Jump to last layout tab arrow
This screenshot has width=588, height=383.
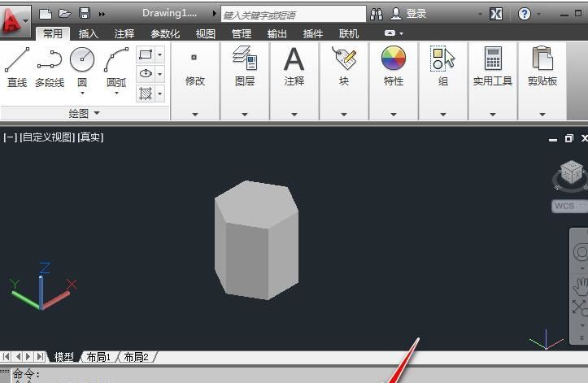click(x=39, y=356)
